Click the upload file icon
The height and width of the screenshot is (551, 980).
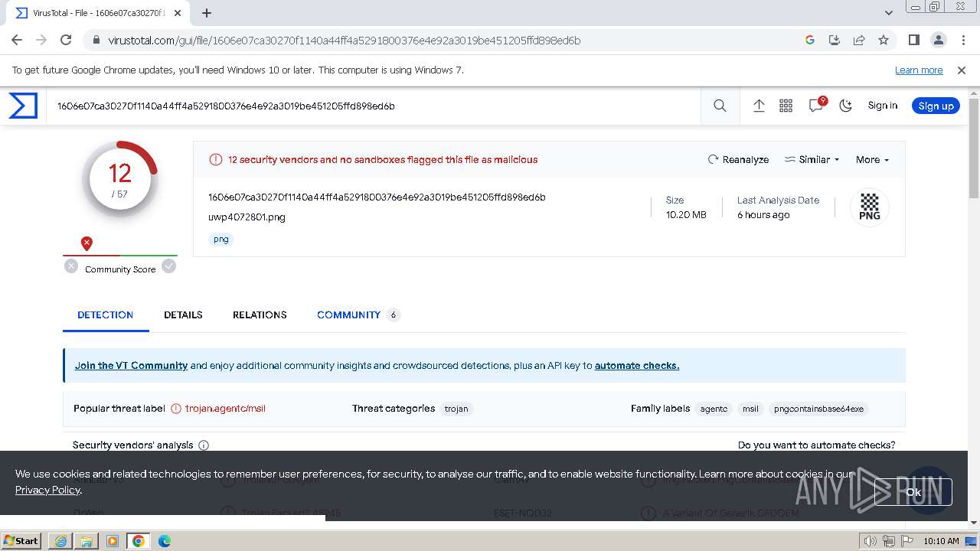[759, 106]
